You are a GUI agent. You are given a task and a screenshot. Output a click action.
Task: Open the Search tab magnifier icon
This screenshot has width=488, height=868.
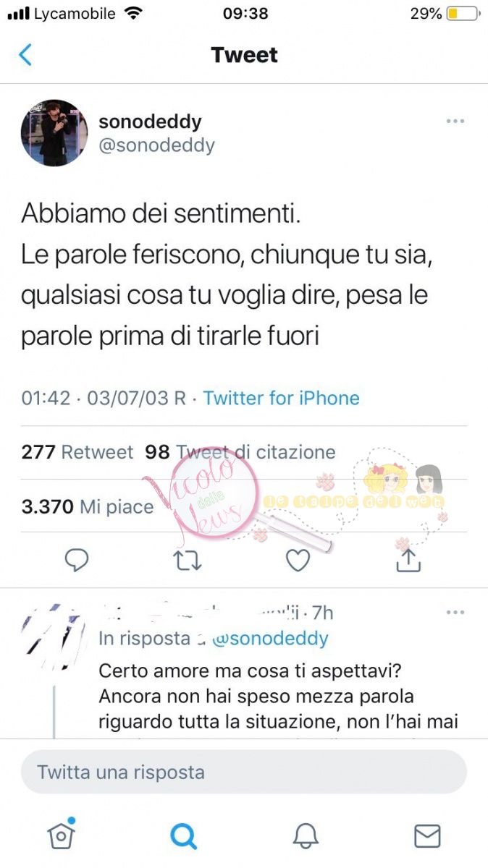pos(184,836)
